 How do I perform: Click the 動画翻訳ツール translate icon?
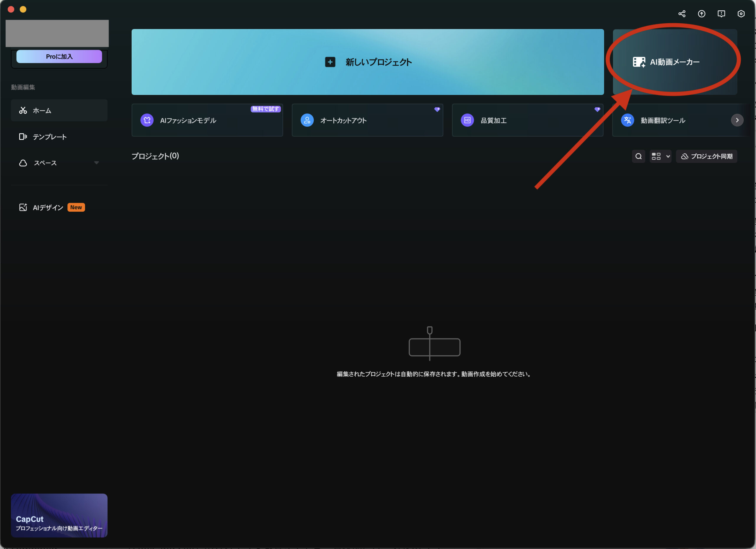[627, 120]
